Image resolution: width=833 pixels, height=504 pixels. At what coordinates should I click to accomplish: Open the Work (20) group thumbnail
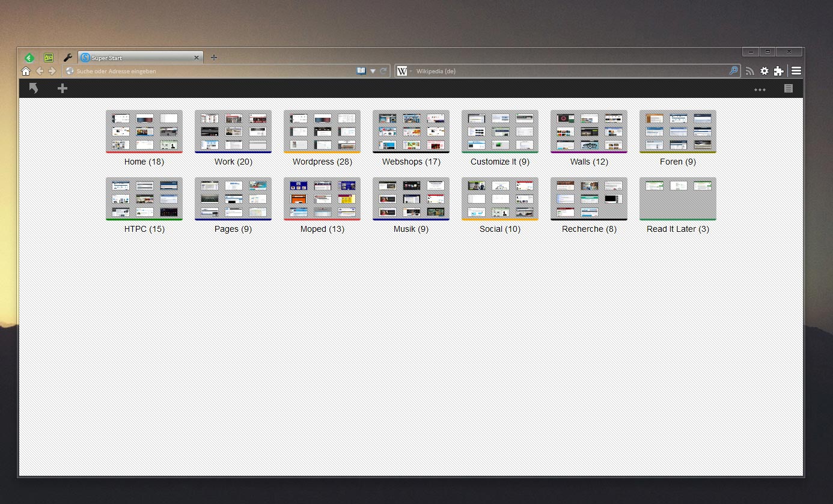(233, 131)
